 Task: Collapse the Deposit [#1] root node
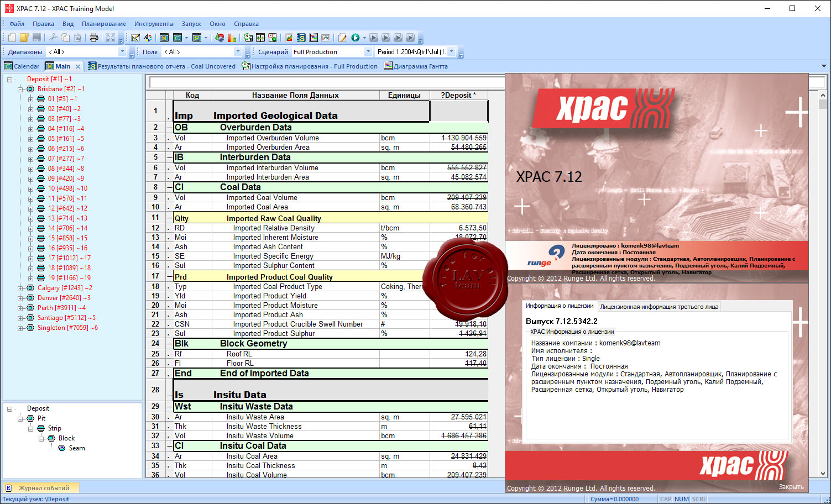pyautogui.click(x=10, y=79)
